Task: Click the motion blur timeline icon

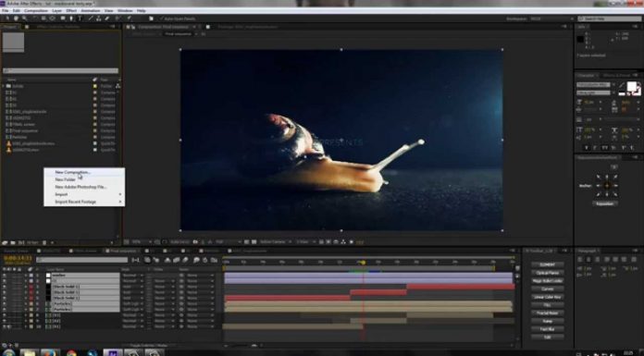Action: (x=185, y=260)
